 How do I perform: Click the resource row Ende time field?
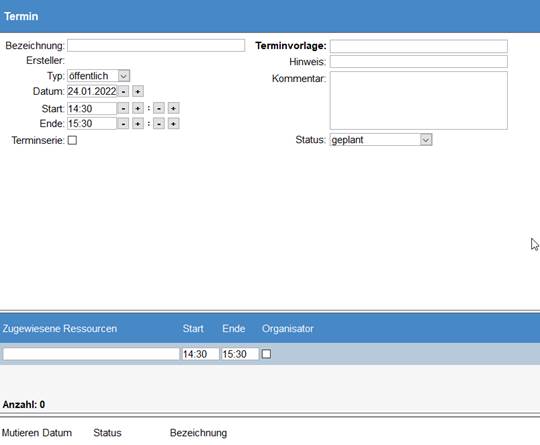click(240, 354)
